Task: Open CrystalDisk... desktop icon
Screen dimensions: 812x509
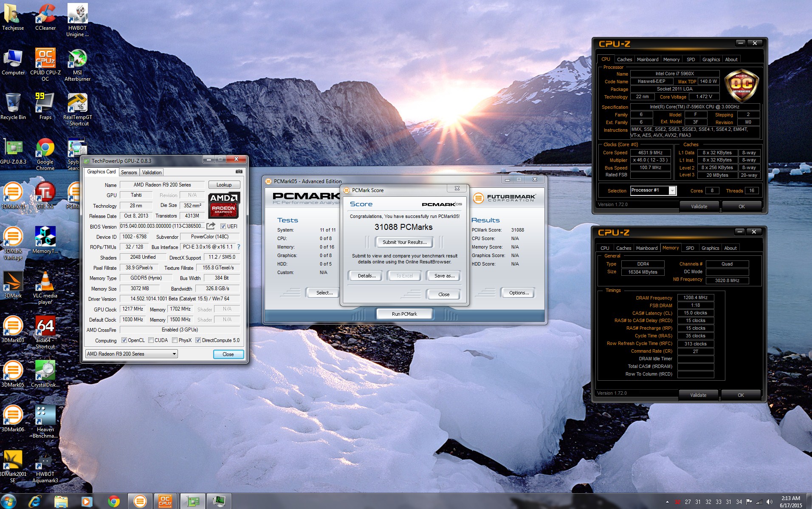Action: 45,374
